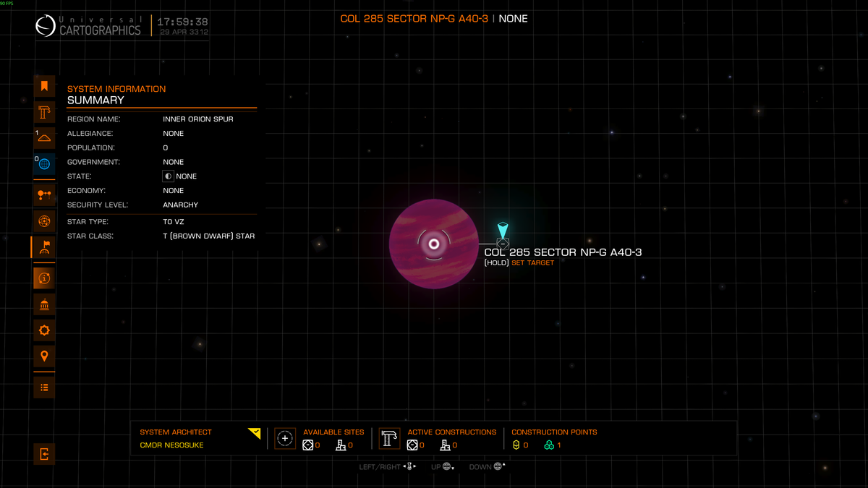Click the system title at top center
This screenshot has height=488, width=868.
pos(434,18)
